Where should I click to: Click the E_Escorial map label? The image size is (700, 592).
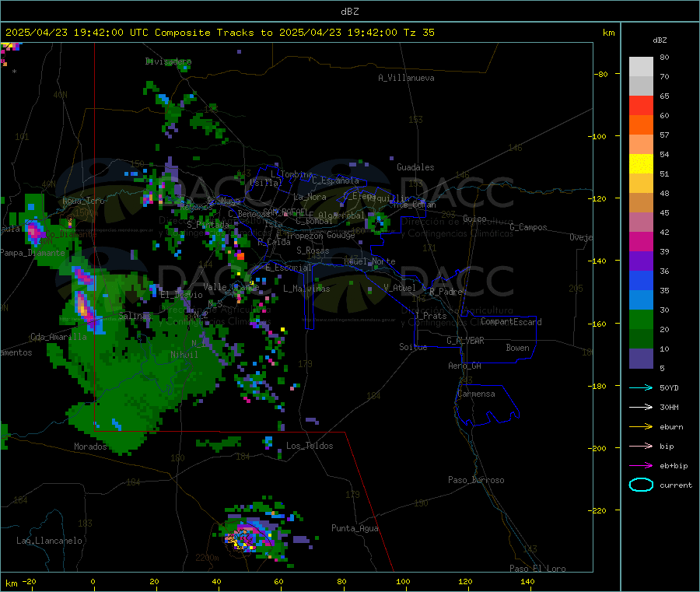[289, 268]
